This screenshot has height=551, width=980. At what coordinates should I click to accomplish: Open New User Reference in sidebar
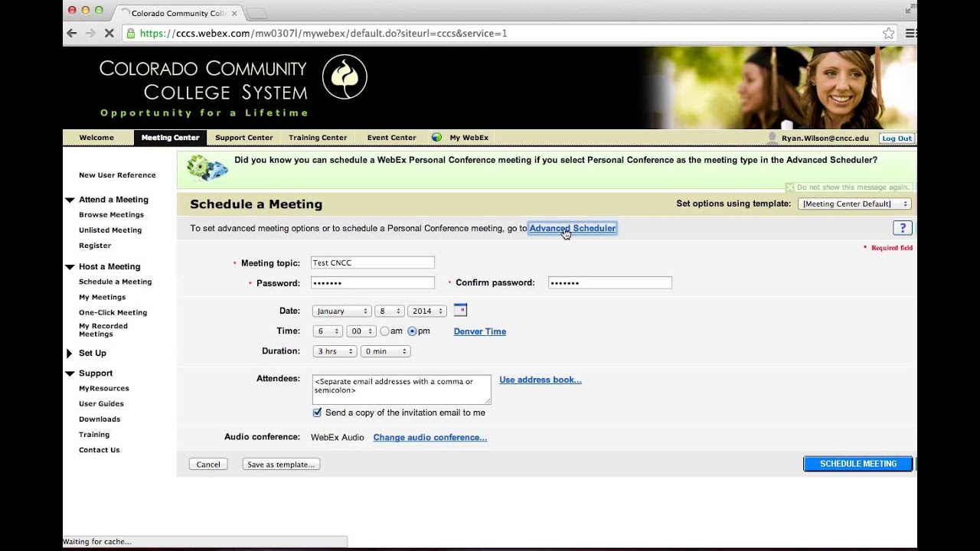117,175
